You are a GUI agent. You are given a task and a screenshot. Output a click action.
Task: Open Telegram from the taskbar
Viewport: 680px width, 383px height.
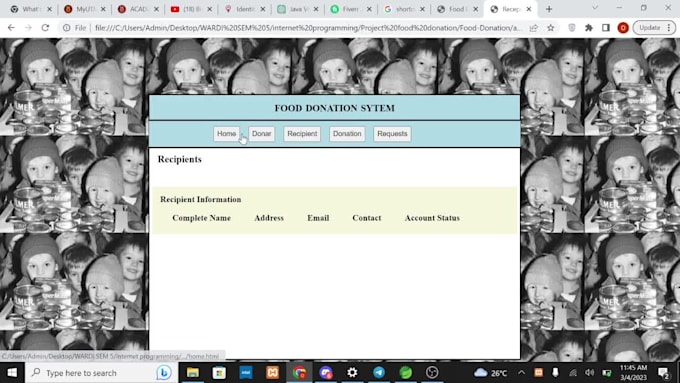[x=379, y=373]
